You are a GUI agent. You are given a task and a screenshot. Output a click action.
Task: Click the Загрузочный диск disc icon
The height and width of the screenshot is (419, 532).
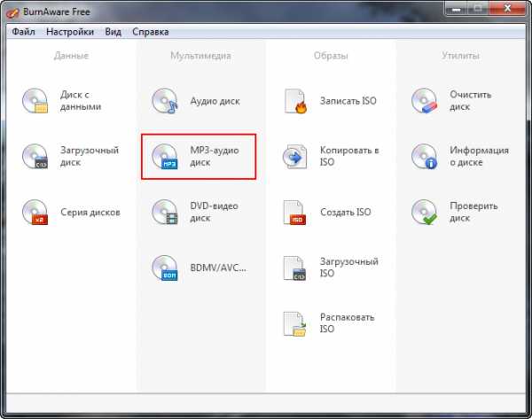click(x=35, y=156)
